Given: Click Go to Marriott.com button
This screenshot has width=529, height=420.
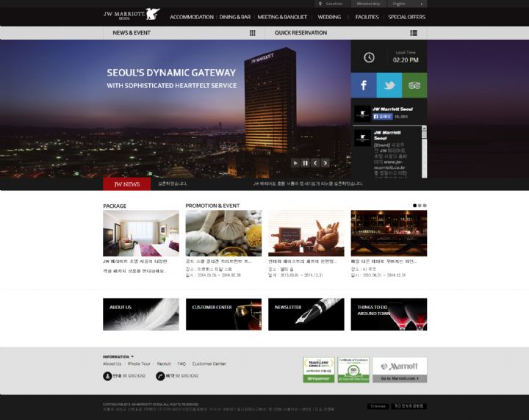Looking at the screenshot, I should point(400,379).
